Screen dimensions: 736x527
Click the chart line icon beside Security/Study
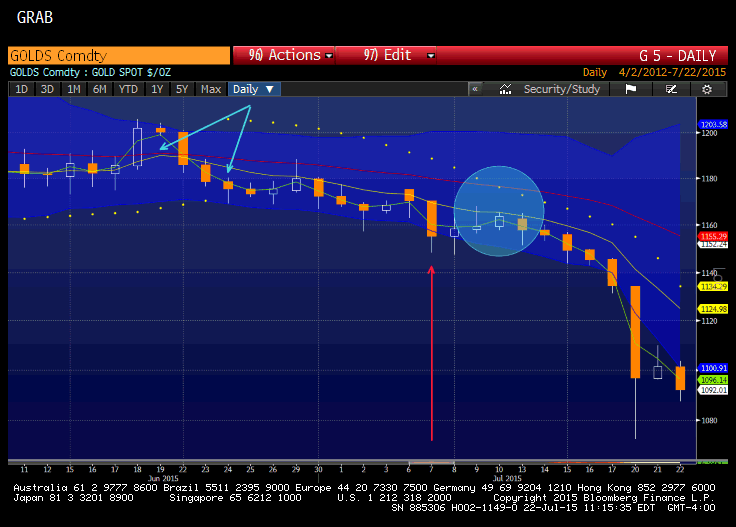pyautogui.click(x=505, y=89)
